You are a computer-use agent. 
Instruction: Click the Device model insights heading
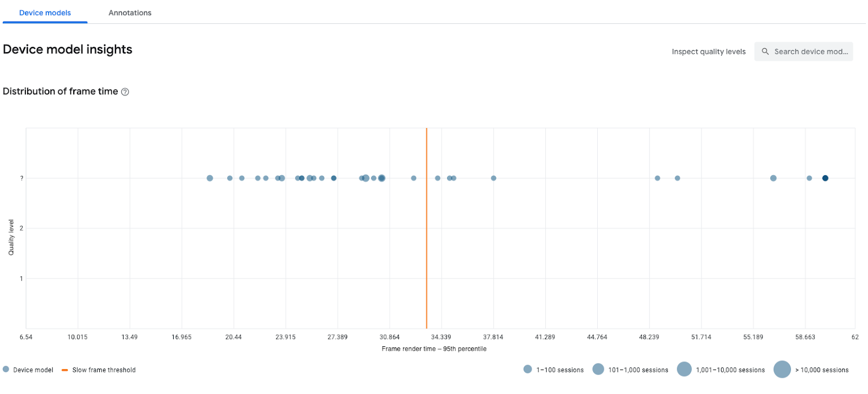click(x=68, y=49)
